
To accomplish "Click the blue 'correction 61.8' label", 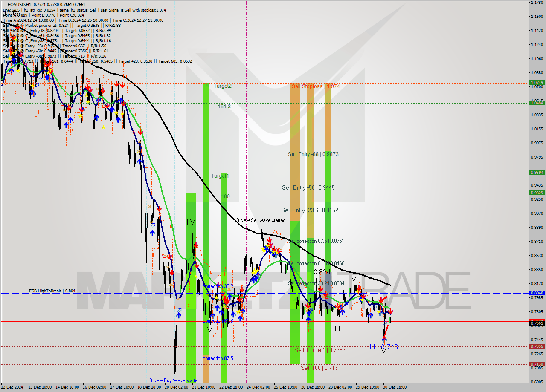I will pyautogui.click(x=218, y=321).
